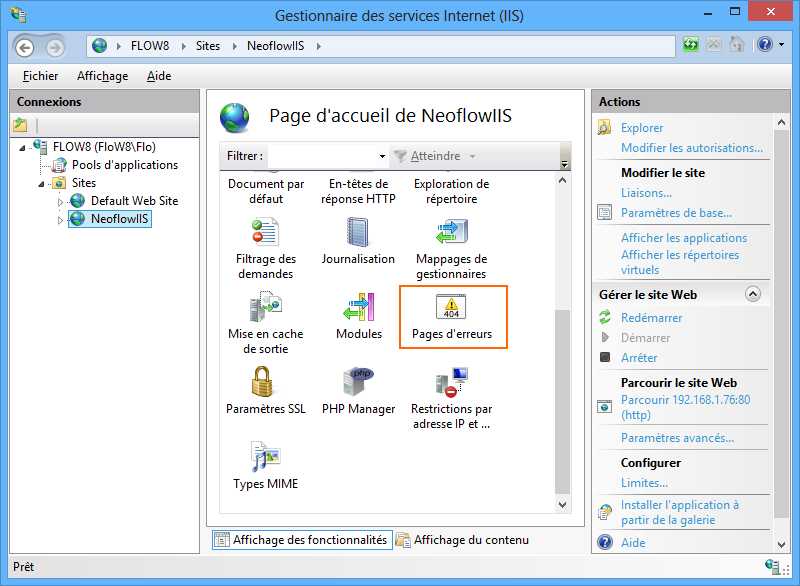Collapse the Sites tree node
The image size is (800, 586).
click(x=41, y=184)
